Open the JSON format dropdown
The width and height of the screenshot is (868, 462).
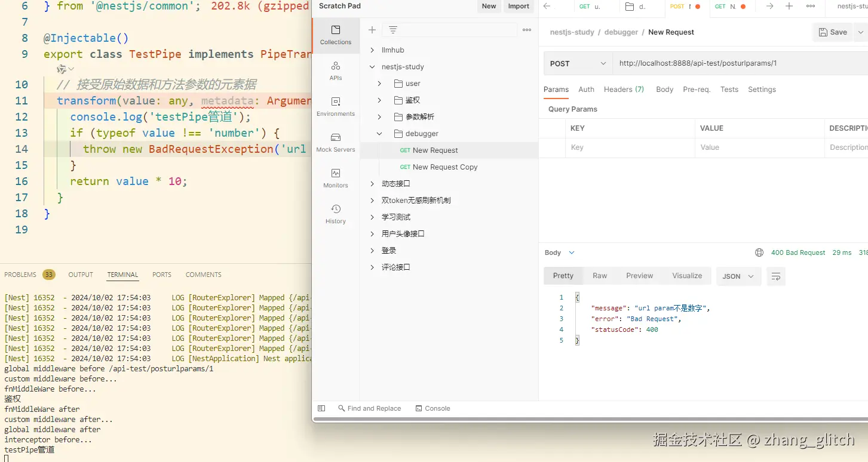(738, 276)
